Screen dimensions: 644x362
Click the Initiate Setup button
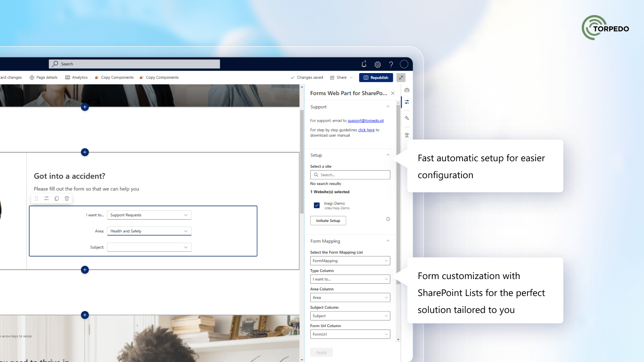click(328, 220)
